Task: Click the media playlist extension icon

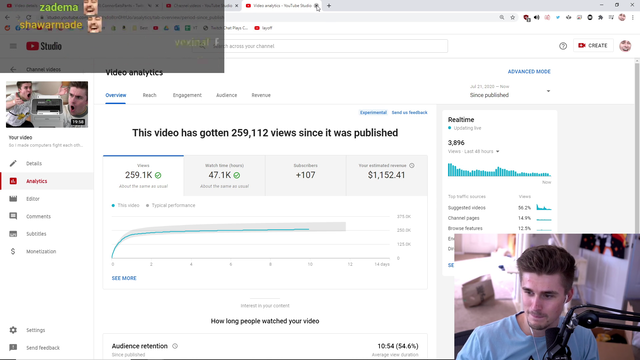Action: click(x=611, y=18)
